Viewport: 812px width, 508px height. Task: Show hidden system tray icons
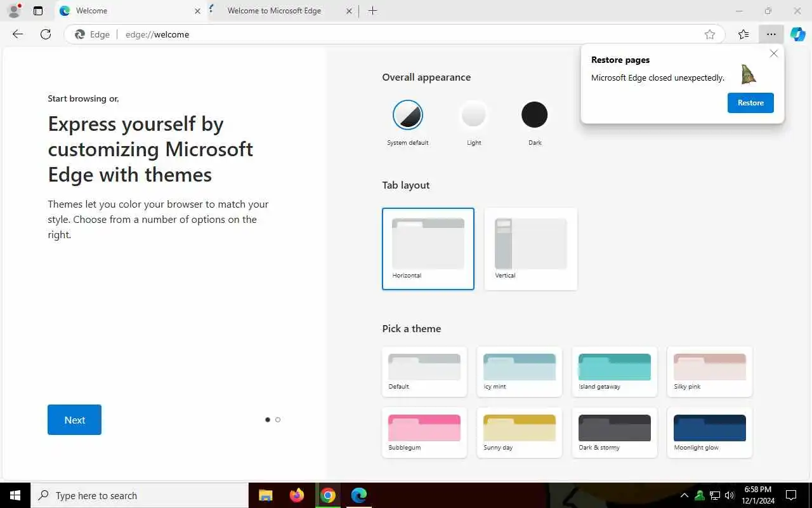(684, 495)
